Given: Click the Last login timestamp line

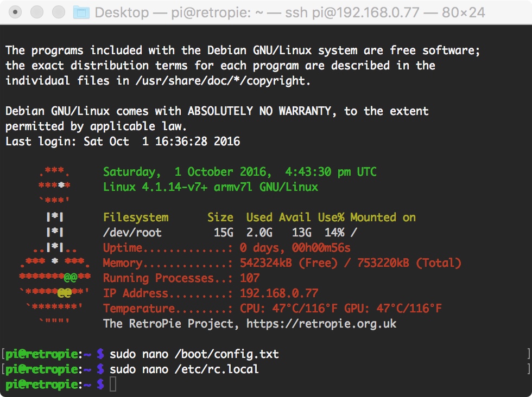Looking at the screenshot, I should 123,142.
